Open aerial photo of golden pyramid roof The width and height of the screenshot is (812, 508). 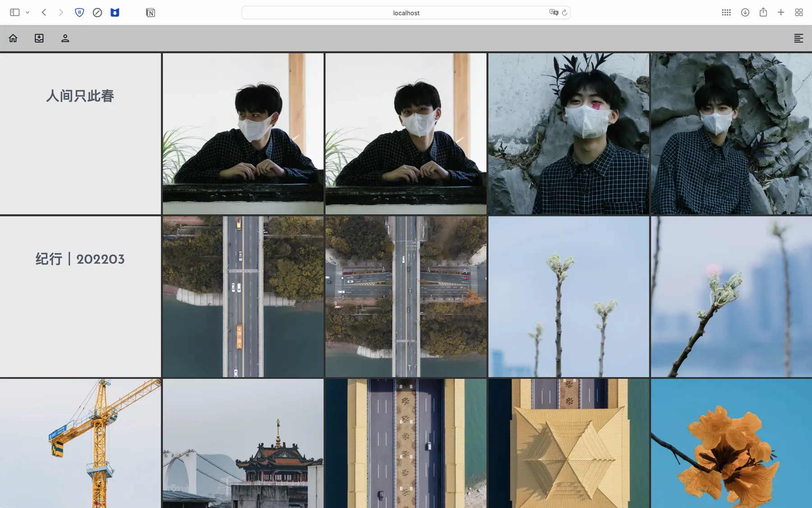point(568,443)
